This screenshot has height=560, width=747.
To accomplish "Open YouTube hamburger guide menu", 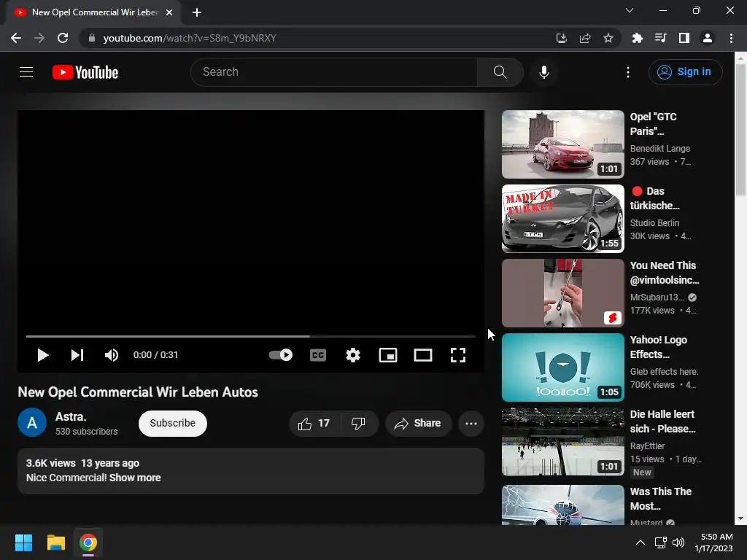I will [26, 72].
